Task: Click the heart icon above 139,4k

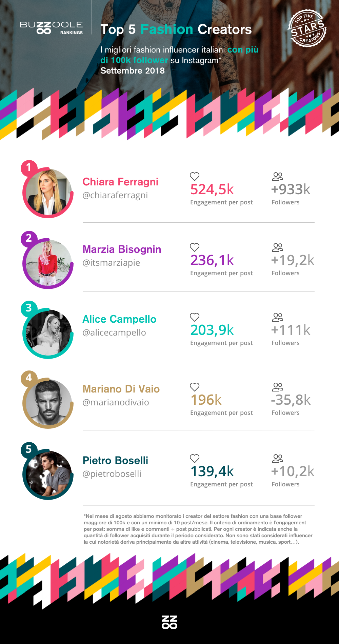Action: click(x=194, y=458)
